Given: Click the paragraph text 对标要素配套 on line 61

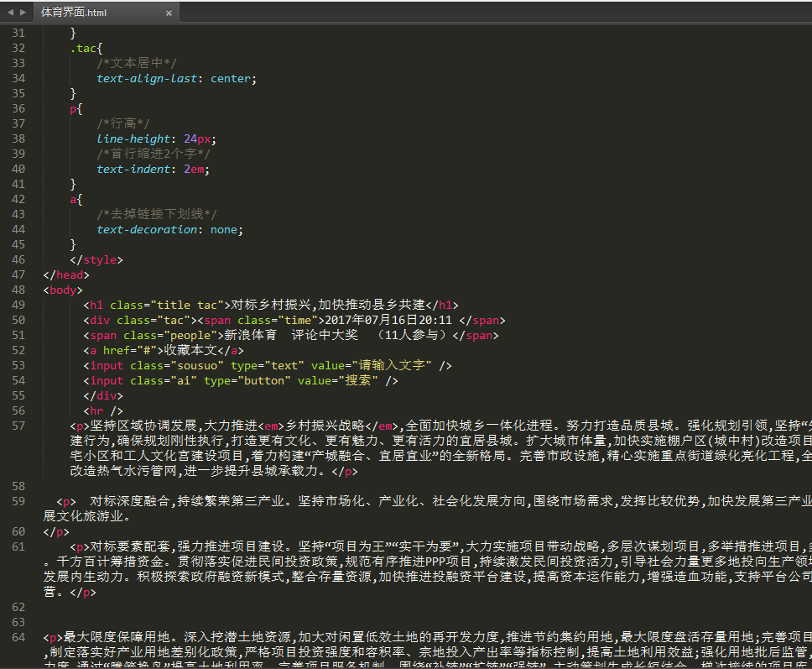Looking at the screenshot, I should click(130, 546).
